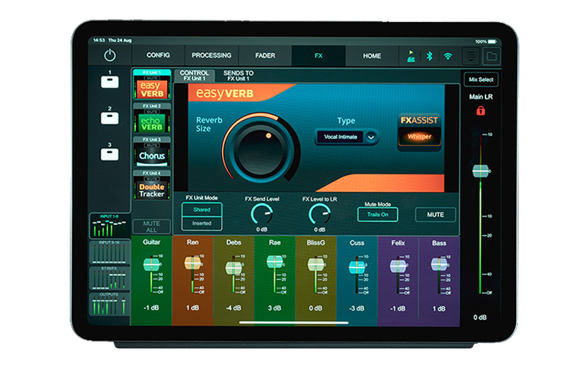
Task: Click the FX Level to LR knob
Action: pyautogui.click(x=320, y=214)
